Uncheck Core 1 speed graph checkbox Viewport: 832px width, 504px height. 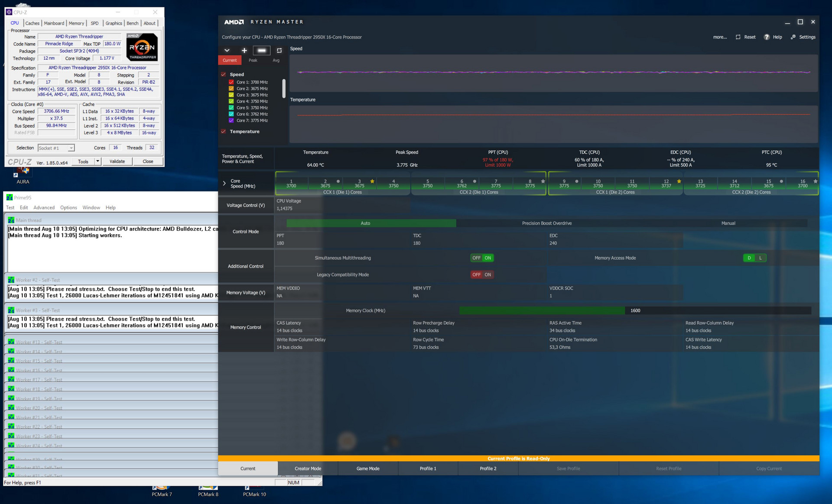click(x=231, y=82)
